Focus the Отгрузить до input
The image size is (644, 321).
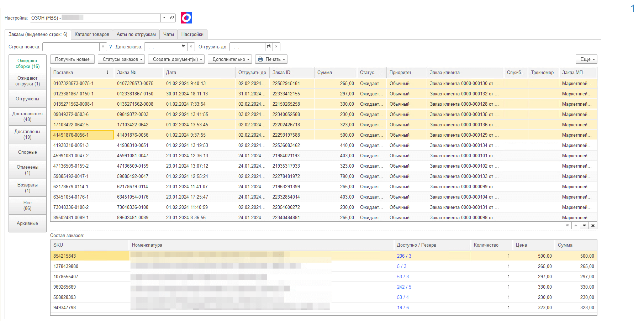[x=247, y=47]
